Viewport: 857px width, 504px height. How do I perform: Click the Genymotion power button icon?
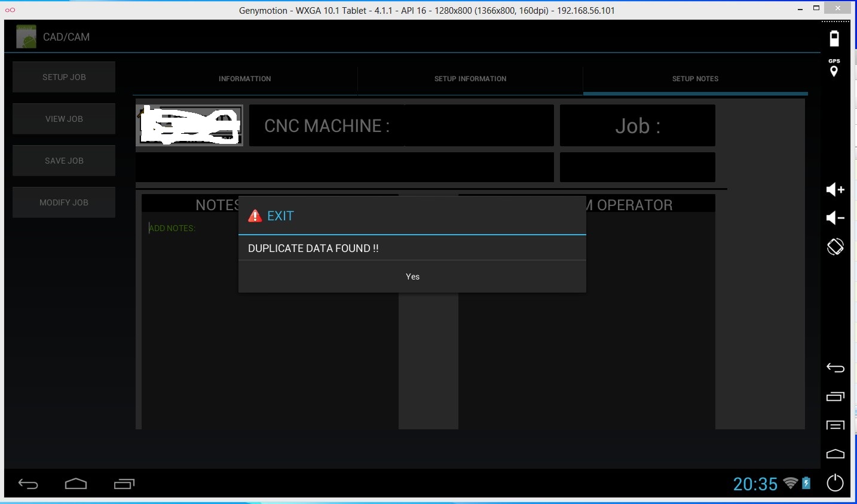835,483
